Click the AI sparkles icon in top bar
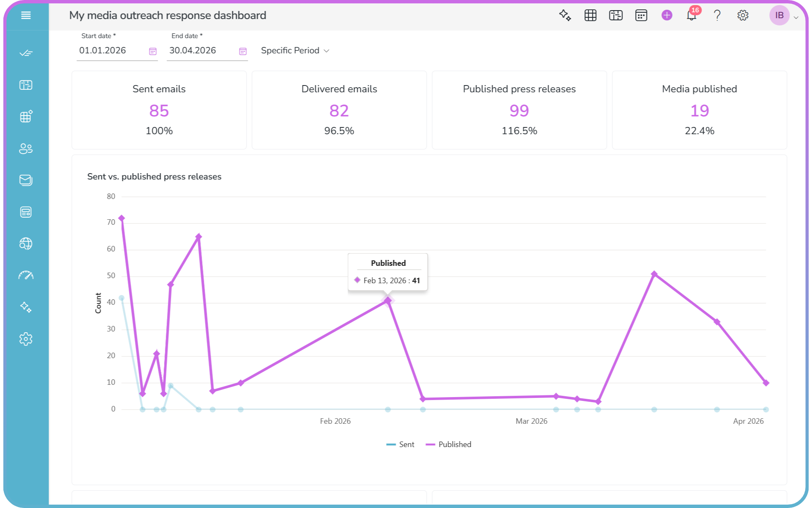The image size is (812, 508). point(565,16)
